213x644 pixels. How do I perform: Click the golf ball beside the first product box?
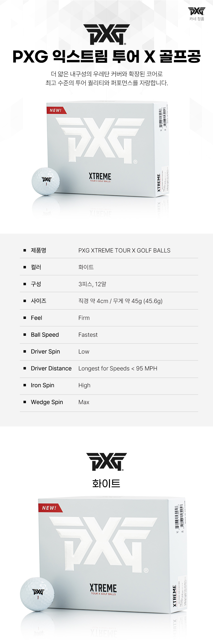[46, 181]
